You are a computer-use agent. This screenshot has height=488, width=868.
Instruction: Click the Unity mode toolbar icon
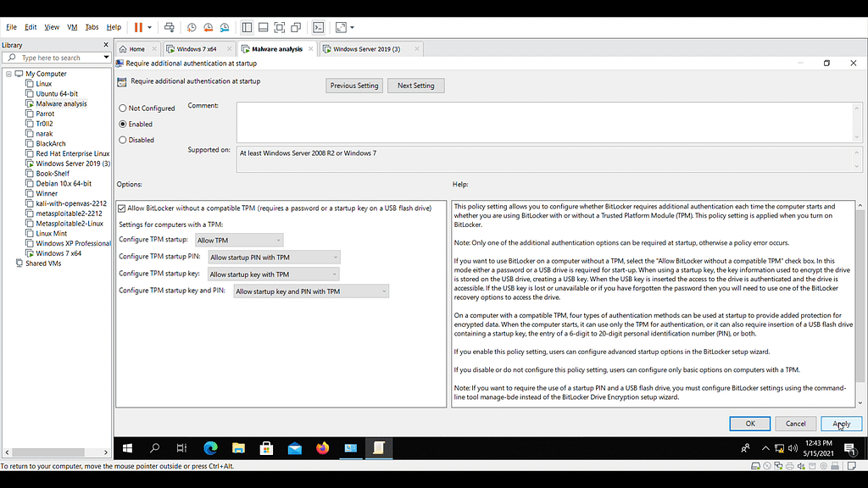(296, 27)
